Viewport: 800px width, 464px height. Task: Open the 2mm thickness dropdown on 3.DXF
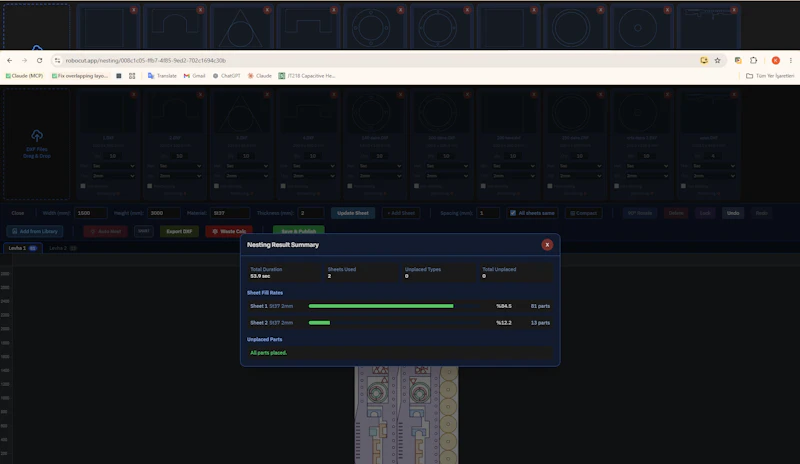pos(247,176)
